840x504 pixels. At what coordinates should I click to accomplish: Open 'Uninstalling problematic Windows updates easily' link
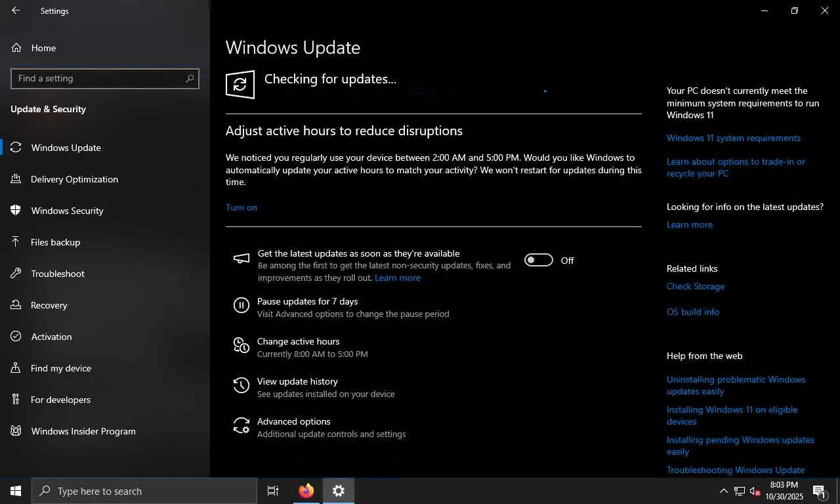coord(736,385)
